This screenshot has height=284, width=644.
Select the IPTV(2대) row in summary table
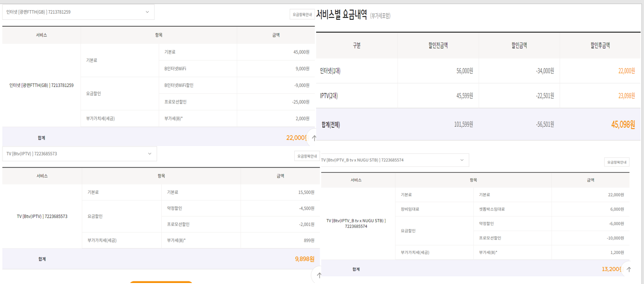[329, 96]
